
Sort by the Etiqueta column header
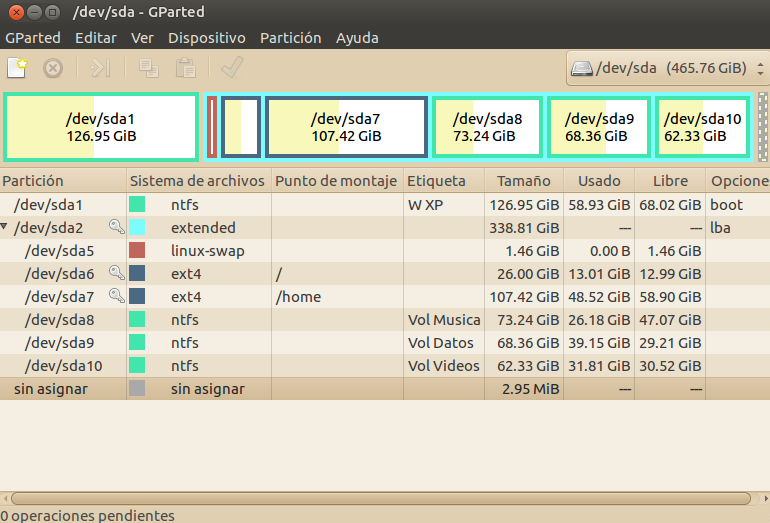(x=444, y=181)
